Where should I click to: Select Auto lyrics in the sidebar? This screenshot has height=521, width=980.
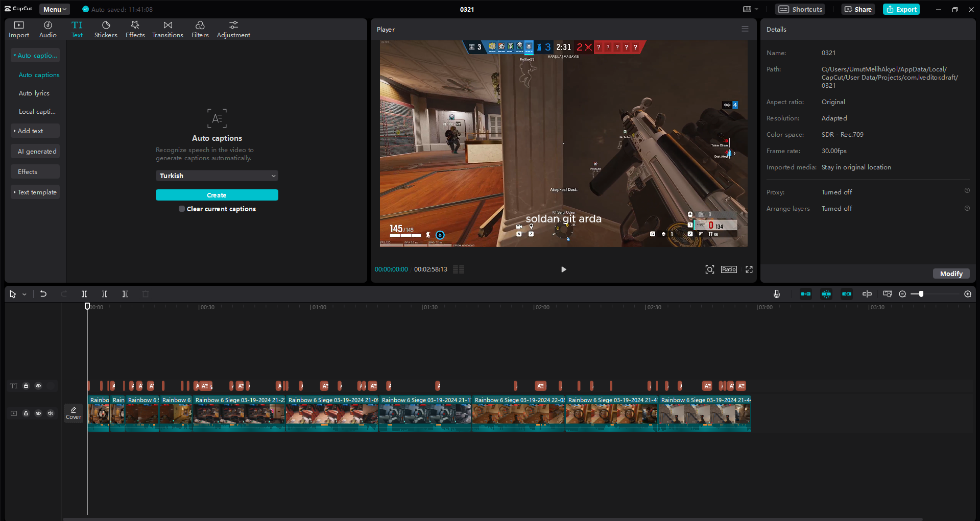[34, 93]
